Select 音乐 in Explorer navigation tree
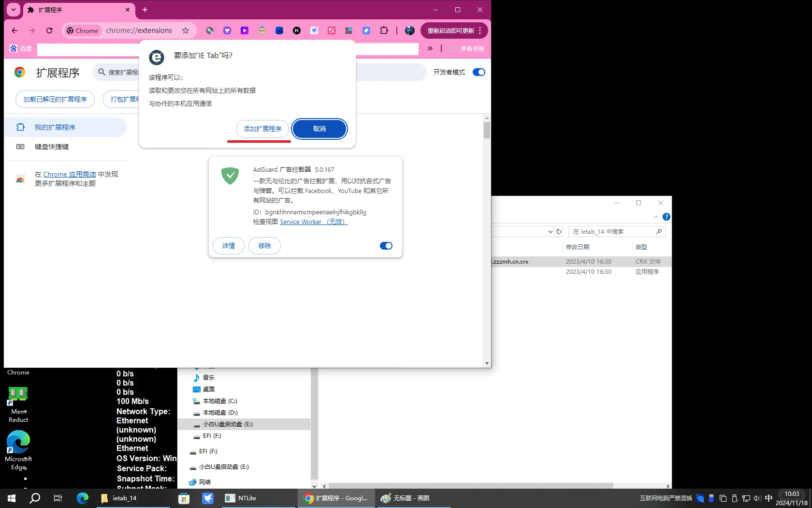Image resolution: width=812 pixels, height=508 pixels. 209,377
